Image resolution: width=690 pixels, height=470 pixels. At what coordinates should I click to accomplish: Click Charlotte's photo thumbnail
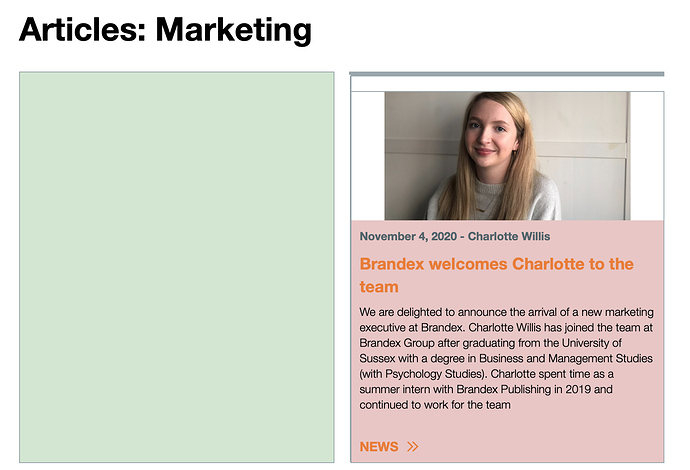[507, 156]
